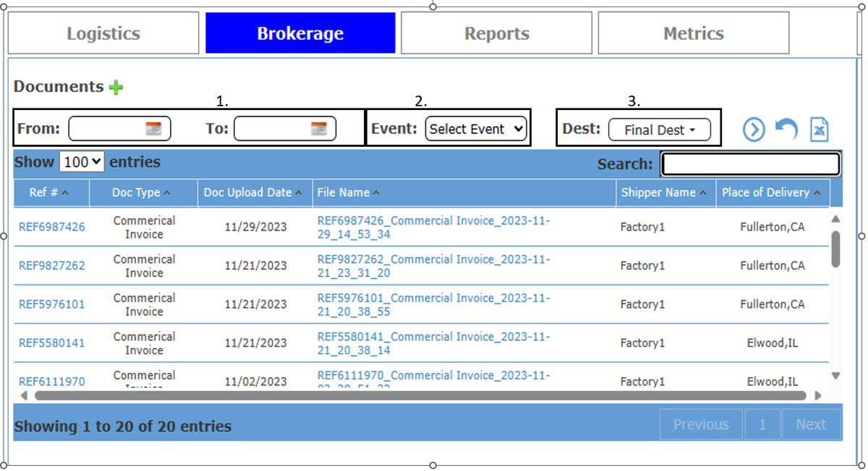Screen dimensions: 868x471
Task: Click the vertical scrollbar down arrow
Action: click(x=836, y=375)
